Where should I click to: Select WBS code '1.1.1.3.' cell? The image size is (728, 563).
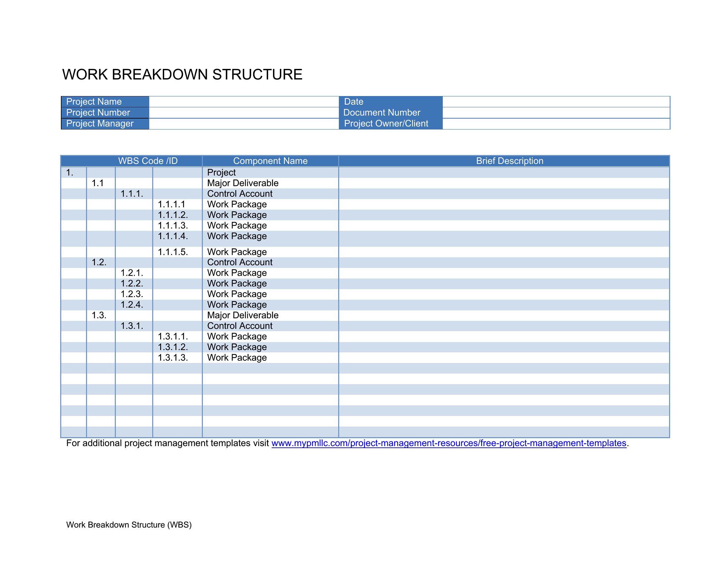pos(177,226)
